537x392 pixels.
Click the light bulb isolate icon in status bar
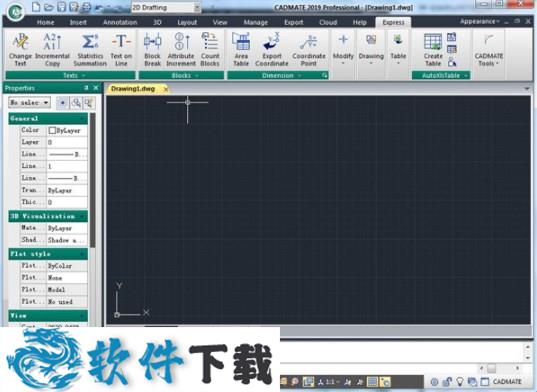click(459, 381)
